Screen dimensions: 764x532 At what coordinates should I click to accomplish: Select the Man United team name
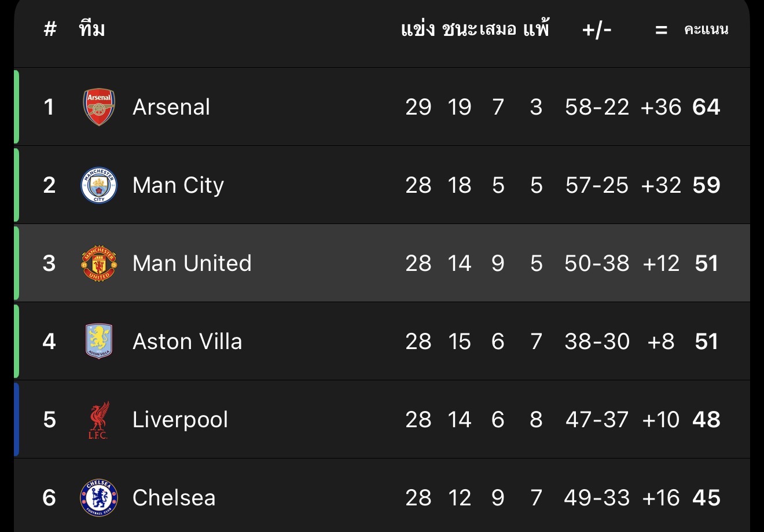point(192,263)
